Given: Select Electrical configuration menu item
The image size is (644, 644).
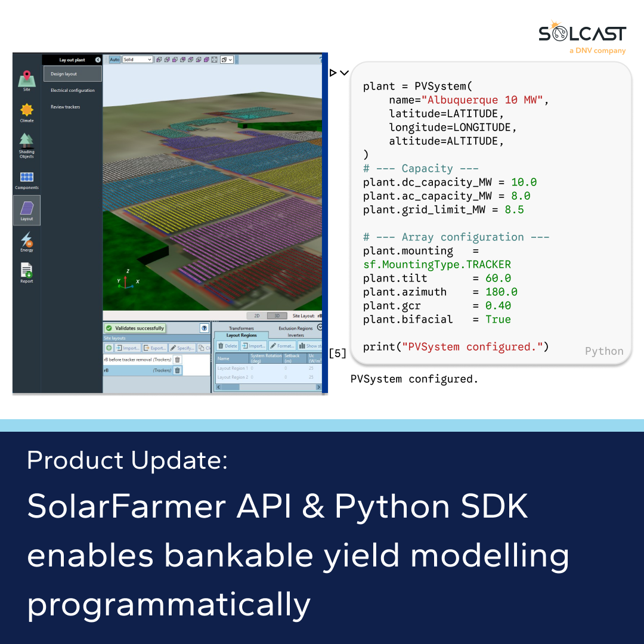Looking at the screenshot, I should click(73, 91).
